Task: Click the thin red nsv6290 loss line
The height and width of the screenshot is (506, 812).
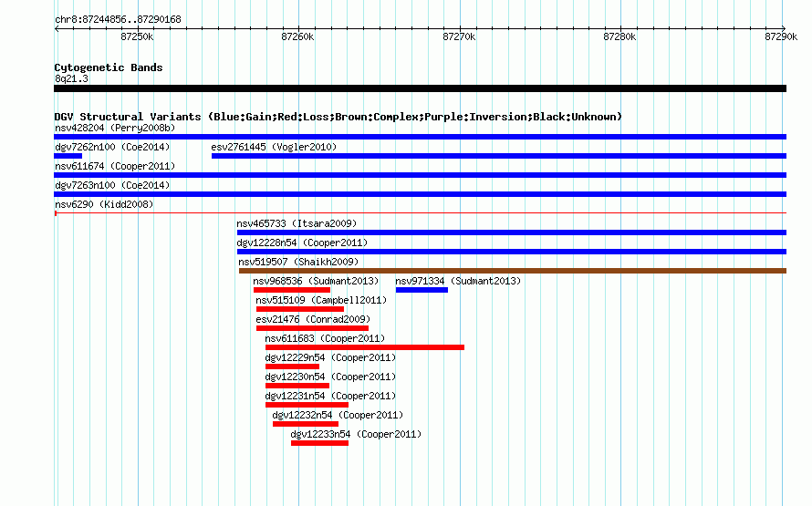Action: pos(420,213)
